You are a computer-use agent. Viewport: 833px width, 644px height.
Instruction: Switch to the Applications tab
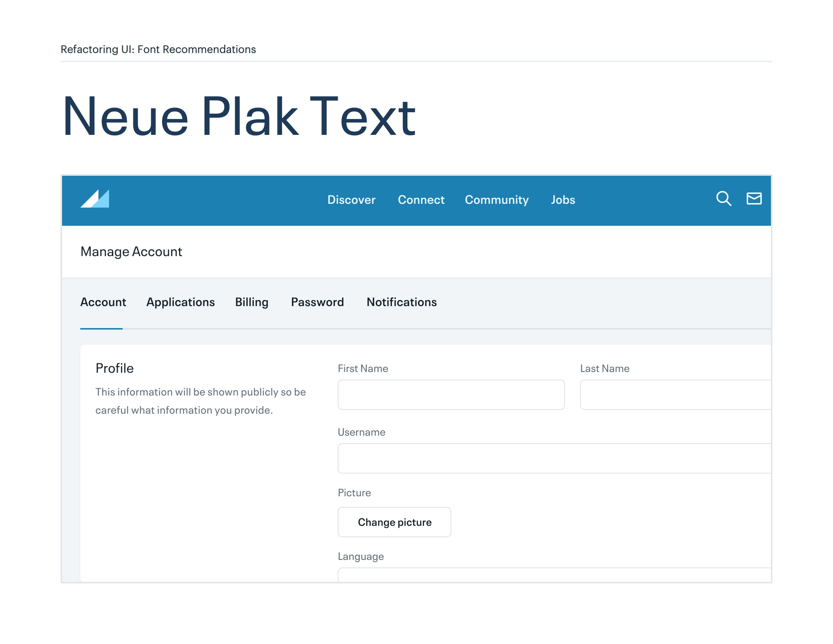180,302
